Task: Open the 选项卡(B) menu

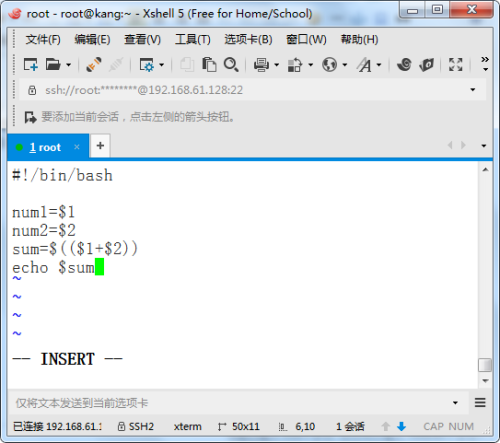Action: tap(248, 39)
